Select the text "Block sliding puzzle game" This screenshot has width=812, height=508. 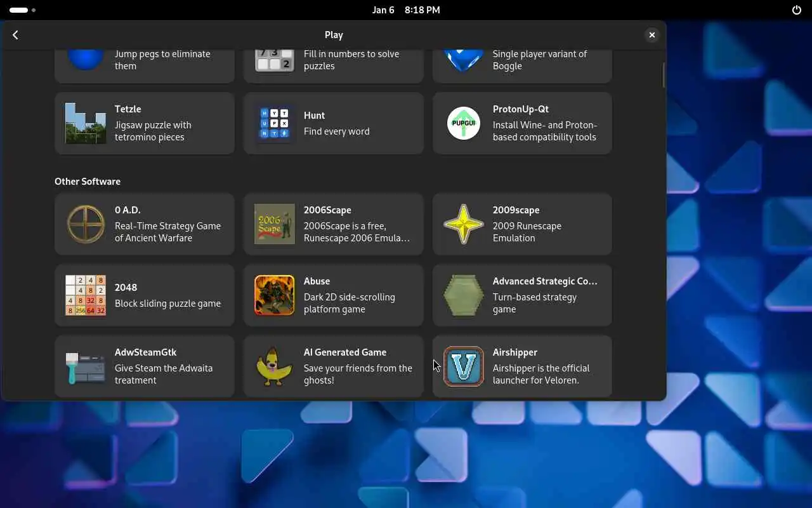pyautogui.click(x=167, y=304)
